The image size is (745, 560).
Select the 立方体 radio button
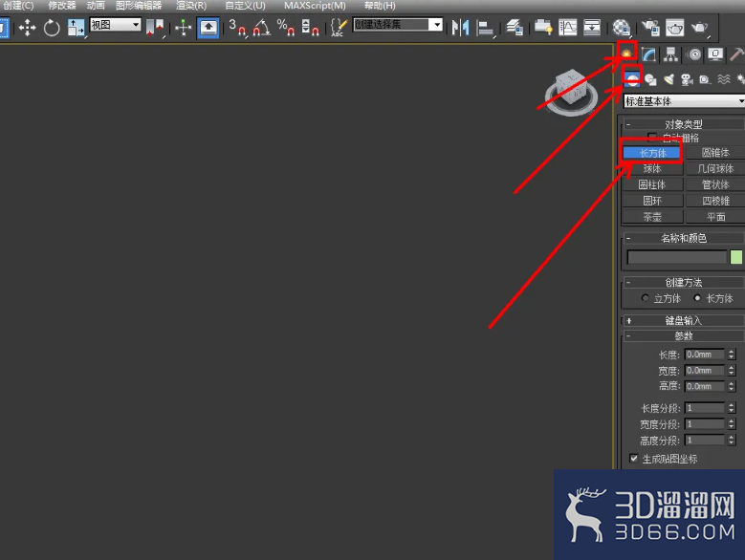tap(645, 297)
